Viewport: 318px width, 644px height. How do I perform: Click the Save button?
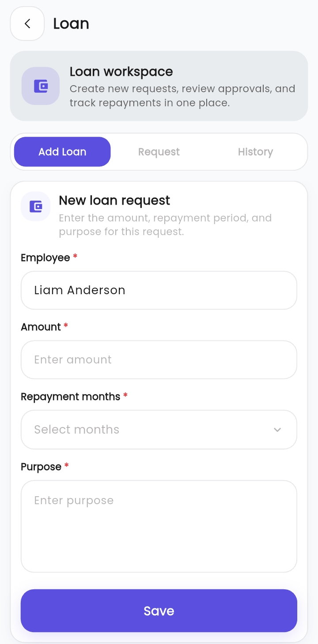coord(159,611)
